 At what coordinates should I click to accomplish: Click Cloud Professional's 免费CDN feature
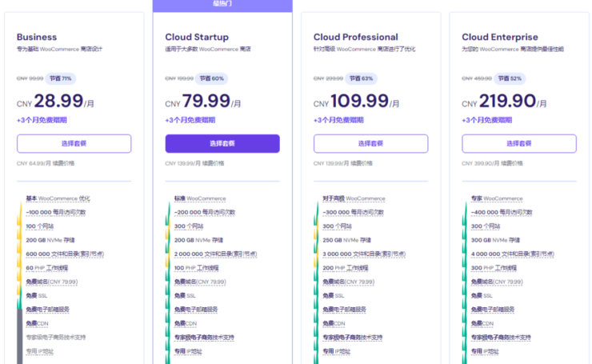coord(334,323)
